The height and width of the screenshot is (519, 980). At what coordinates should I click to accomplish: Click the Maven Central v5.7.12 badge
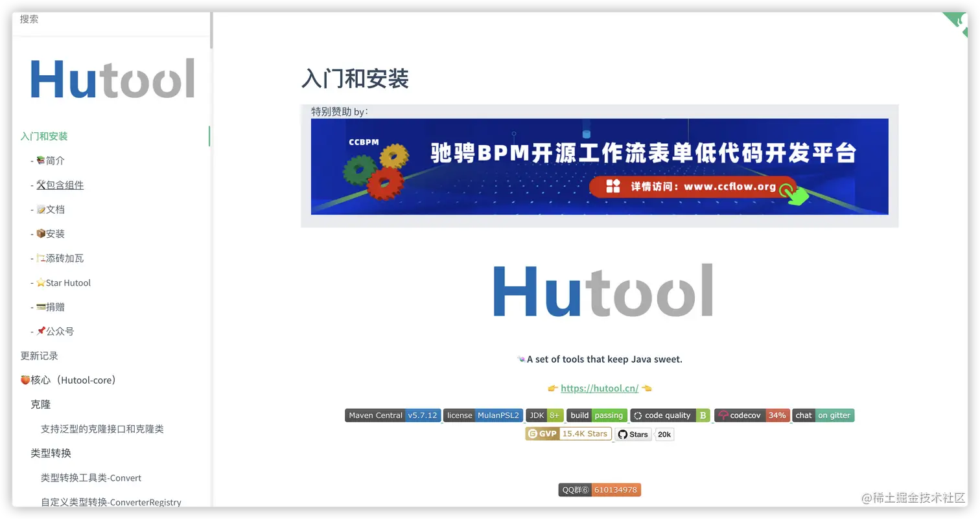coord(393,415)
